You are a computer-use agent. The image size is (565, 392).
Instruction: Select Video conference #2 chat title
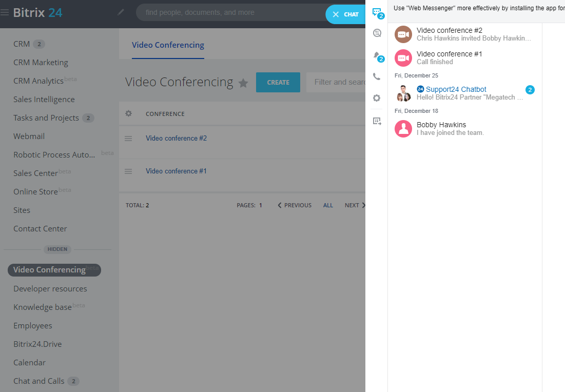tap(450, 30)
